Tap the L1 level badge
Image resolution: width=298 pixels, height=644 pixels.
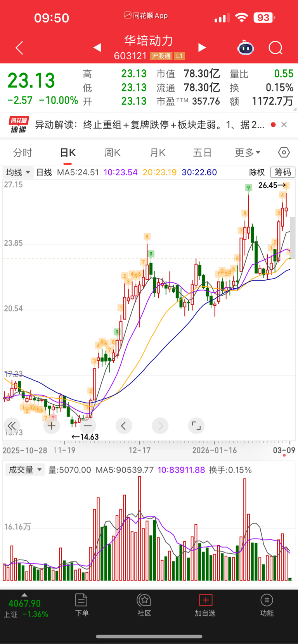click(x=179, y=56)
